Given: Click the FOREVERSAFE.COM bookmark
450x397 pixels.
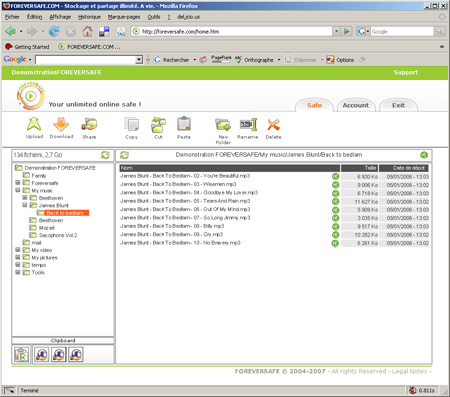Looking at the screenshot, I should (89, 47).
